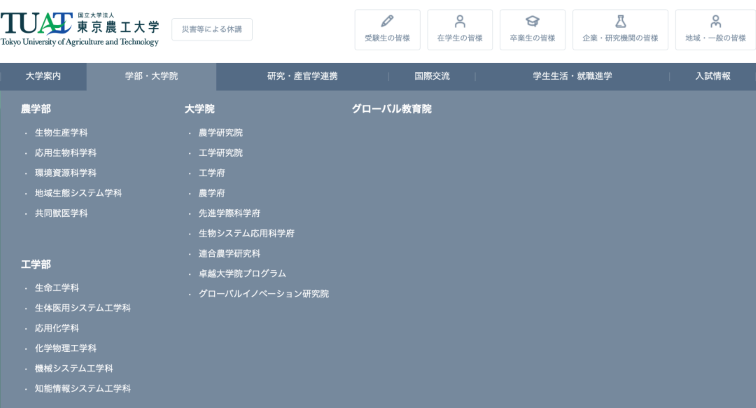The image size is (756, 408).
Task: Select 知能情報システム工学科 under 工学部
Action: pos(82,388)
